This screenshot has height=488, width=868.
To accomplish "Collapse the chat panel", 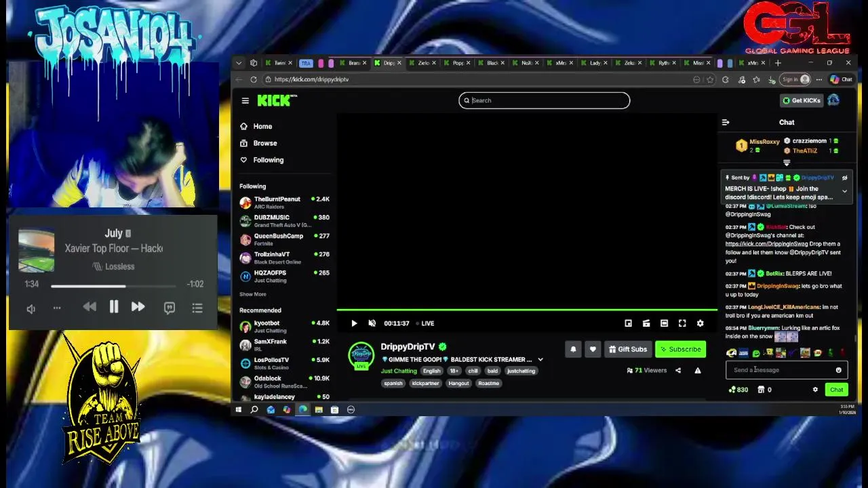I will 726,123.
